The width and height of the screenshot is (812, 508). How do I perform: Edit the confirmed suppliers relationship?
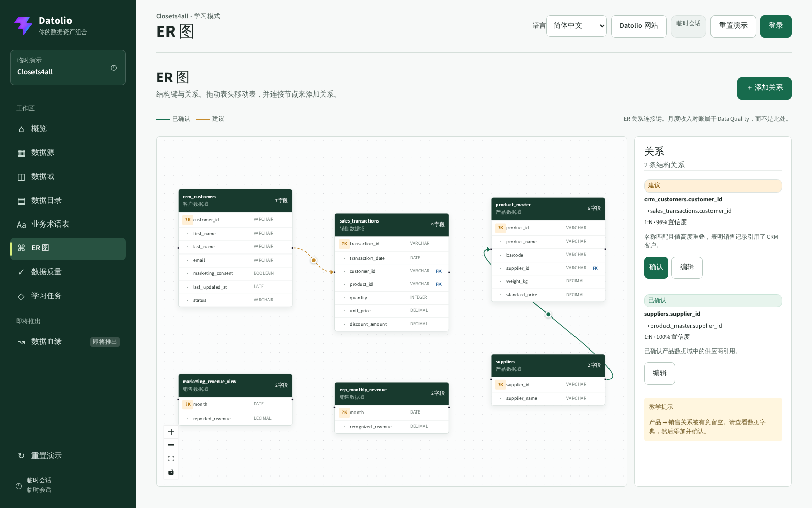[x=660, y=373]
